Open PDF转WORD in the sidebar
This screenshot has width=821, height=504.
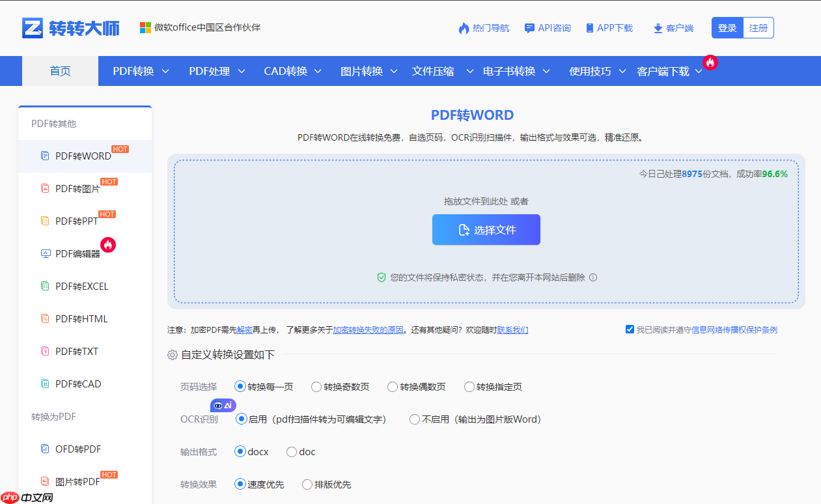[x=85, y=156]
